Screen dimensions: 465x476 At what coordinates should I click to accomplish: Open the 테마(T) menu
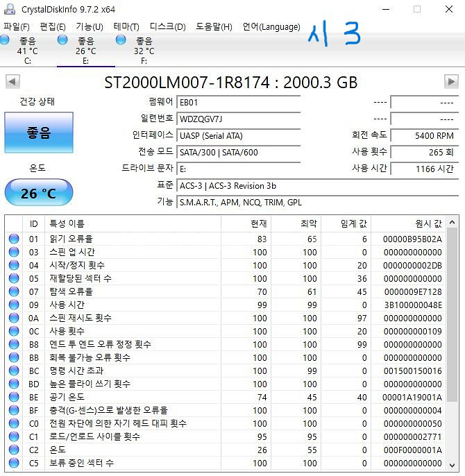pos(126,27)
